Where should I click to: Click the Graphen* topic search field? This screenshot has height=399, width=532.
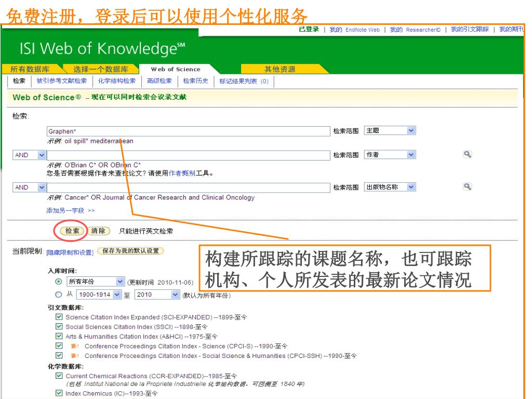click(x=189, y=131)
